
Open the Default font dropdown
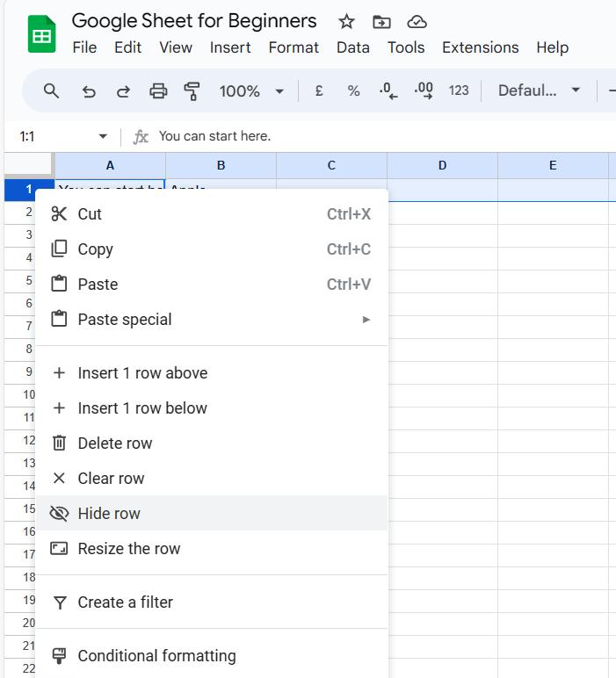[539, 90]
